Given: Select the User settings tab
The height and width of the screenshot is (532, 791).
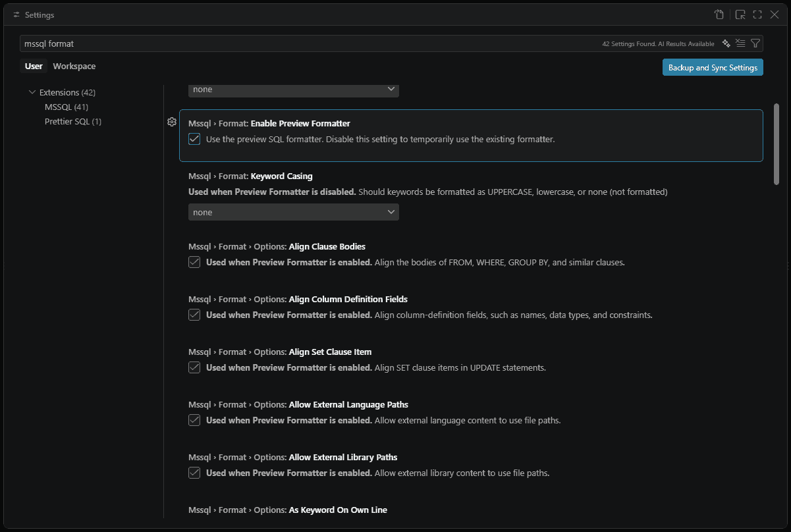Looking at the screenshot, I should [x=34, y=66].
